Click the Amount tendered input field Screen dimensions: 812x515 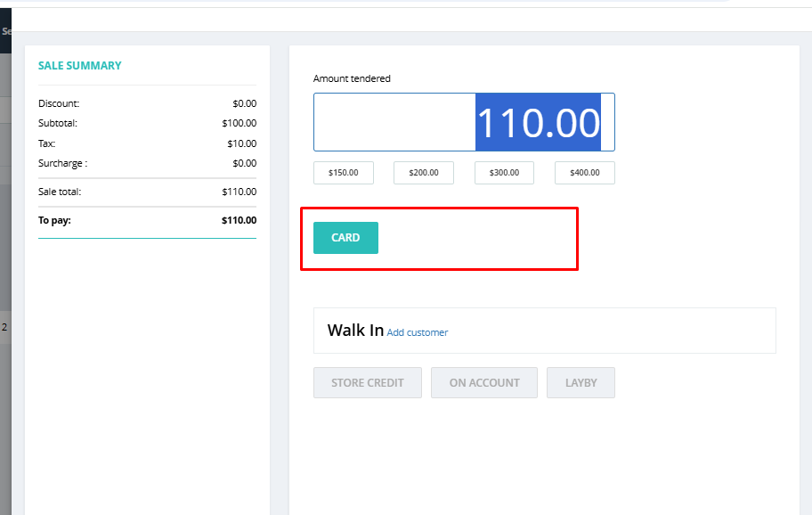[x=463, y=122]
